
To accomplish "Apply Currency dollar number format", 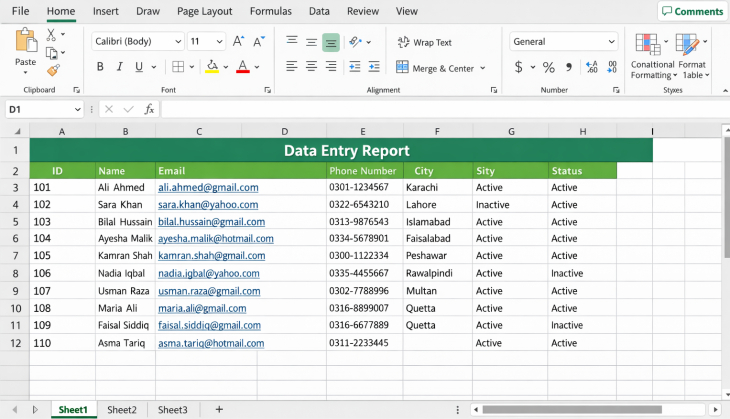I will [518, 68].
